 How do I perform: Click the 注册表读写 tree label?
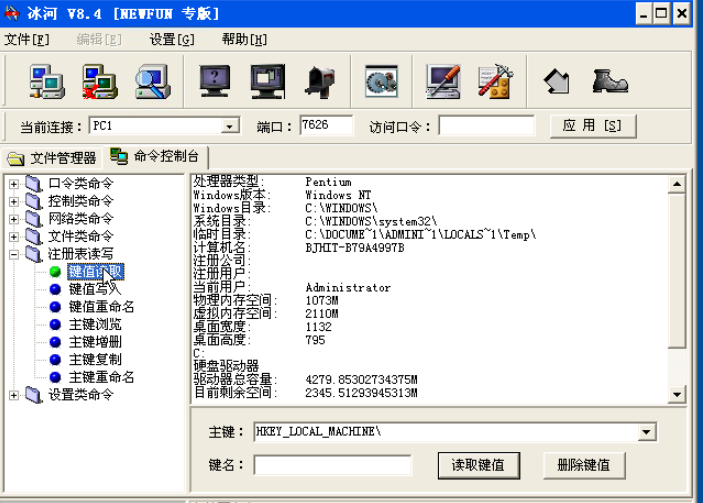[x=81, y=254]
